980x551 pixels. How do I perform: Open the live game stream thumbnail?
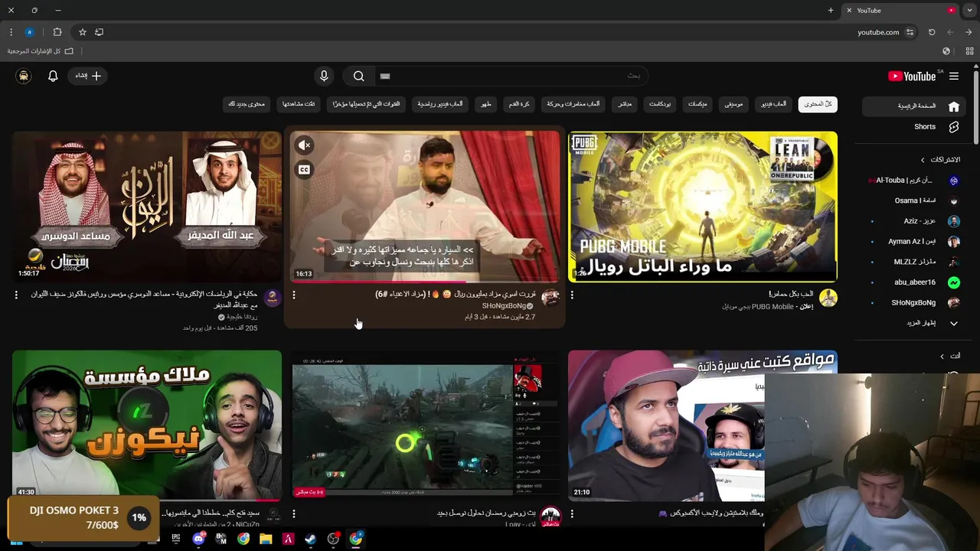click(x=425, y=425)
